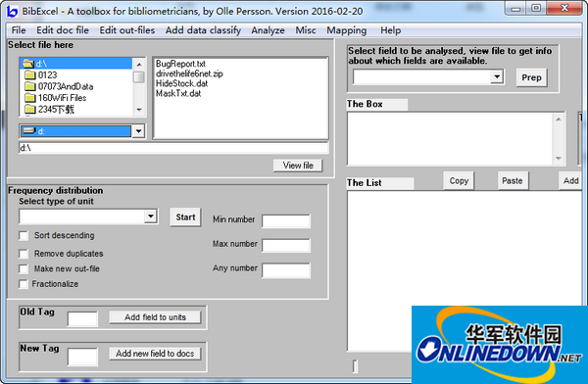The width and height of the screenshot is (588, 384).
Task: Expand the drive selection dropdown arrow
Action: [139, 131]
